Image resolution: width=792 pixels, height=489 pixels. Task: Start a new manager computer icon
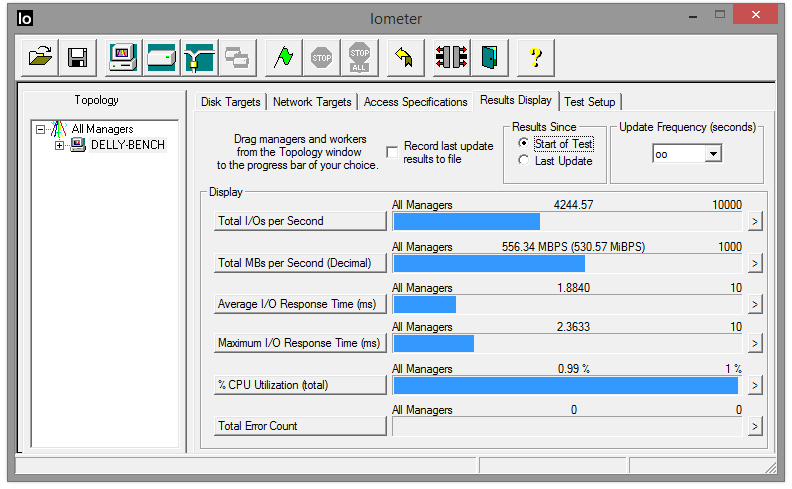click(x=123, y=57)
